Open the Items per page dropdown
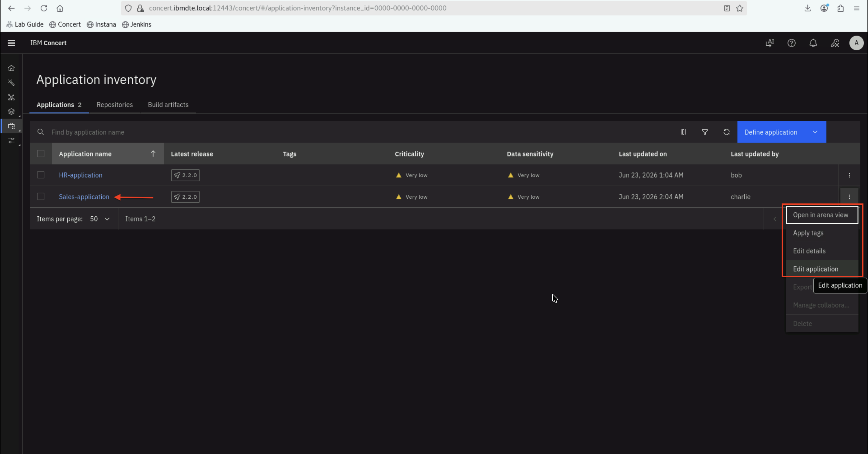The height and width of the screenshot is (454, 868). tap(100, 219)
